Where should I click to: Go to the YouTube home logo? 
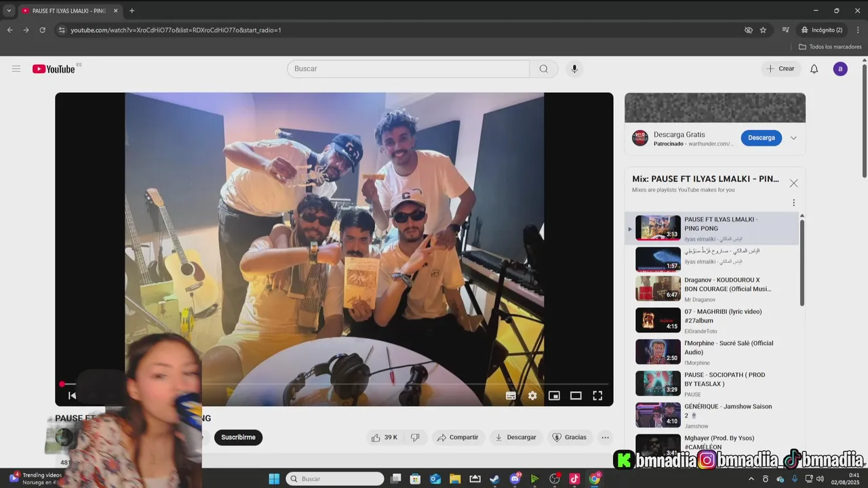click(54, 68)
